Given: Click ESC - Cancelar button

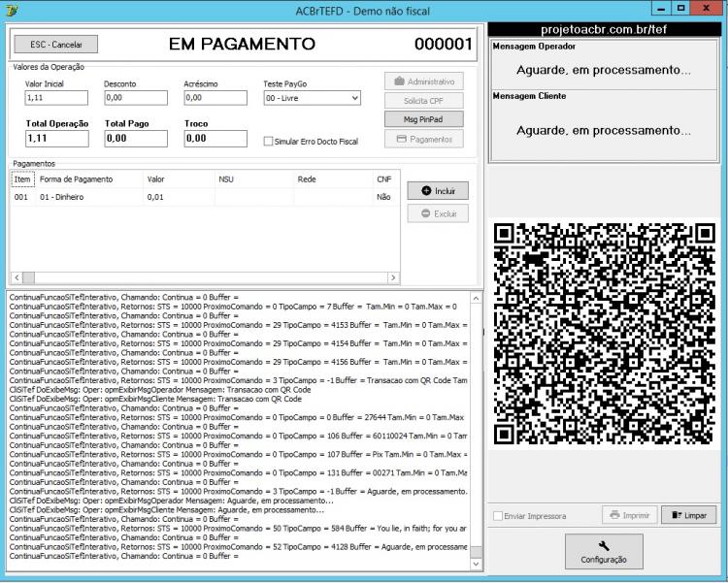Looking at the screenshot, I should point(56,45).
